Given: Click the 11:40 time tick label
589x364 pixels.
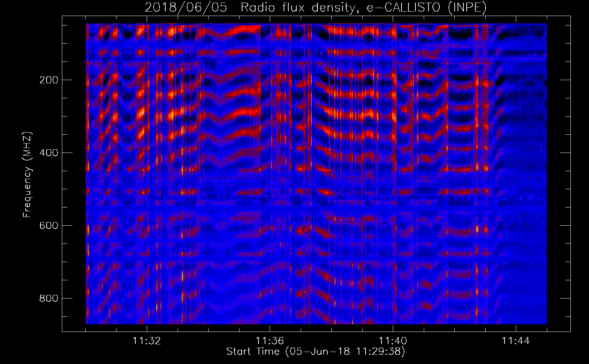Looking at the screenshot, I should coord(393,341).
